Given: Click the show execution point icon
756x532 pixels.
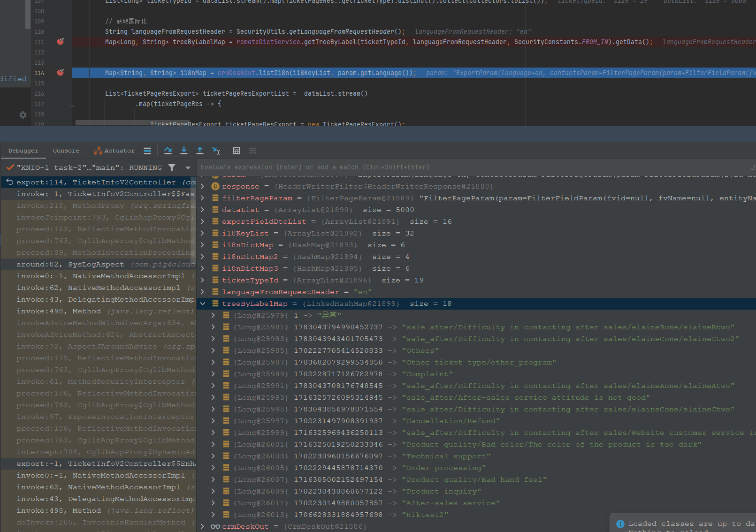Looking at the screenshot, I should 147,151.
